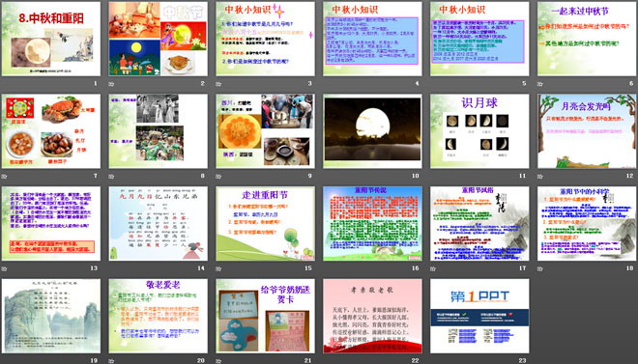Select slide 2 with the 中秋节 photo collage
The height and width of the screenshot is (364, 638).
(x=158, y=39)
